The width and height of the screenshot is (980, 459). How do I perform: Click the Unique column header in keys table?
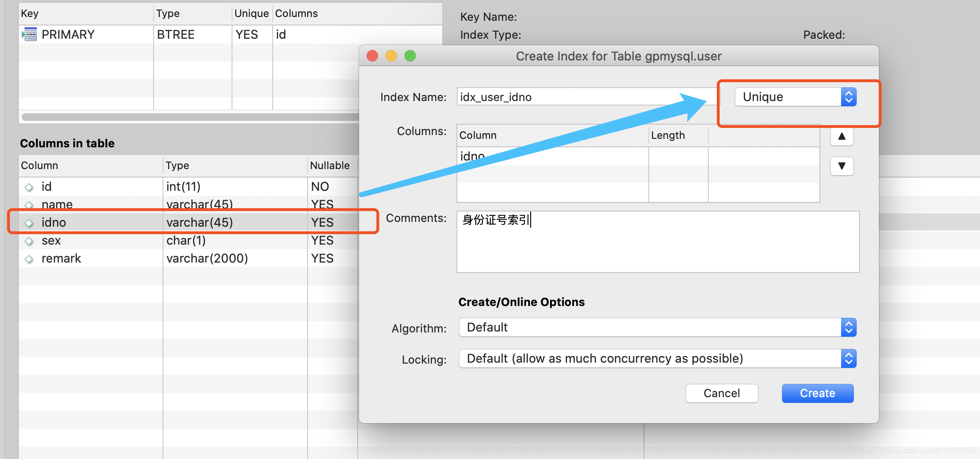pyautogui.click(x=252, y=14)
